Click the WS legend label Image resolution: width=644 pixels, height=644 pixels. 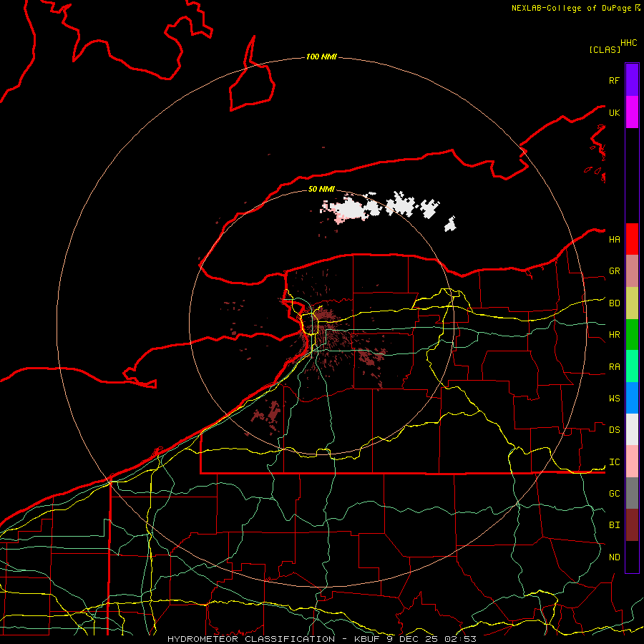(x=614, y=398)
